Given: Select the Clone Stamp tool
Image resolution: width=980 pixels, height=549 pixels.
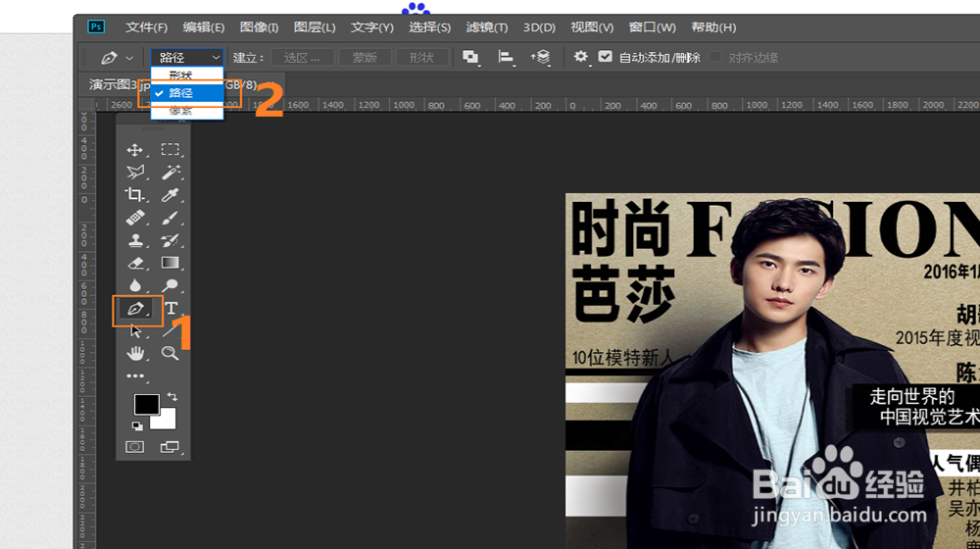Looking at the screenshot, I should tap(135, 240).
